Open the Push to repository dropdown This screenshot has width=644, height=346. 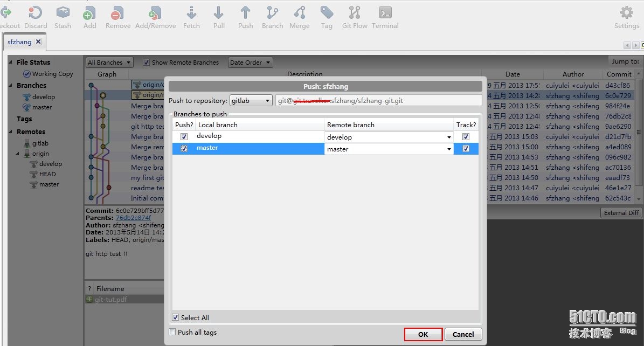pyautogui.click(x=251, y=101)
